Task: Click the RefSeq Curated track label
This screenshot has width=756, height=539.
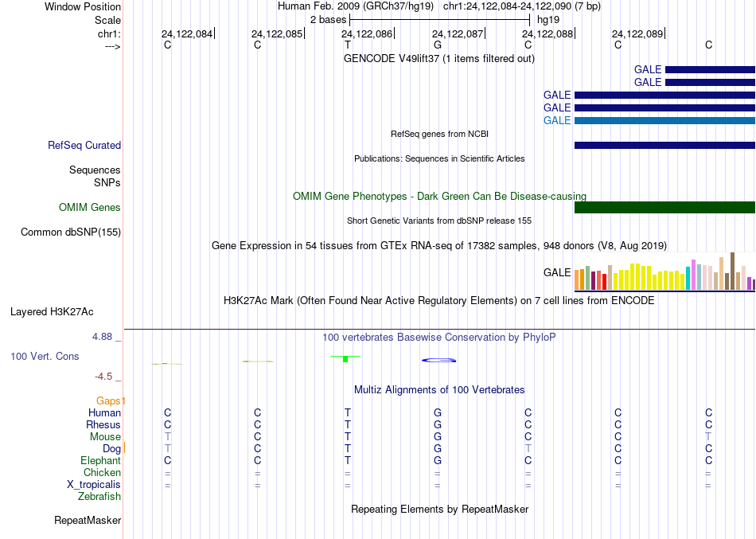Action: click(84, 145)
